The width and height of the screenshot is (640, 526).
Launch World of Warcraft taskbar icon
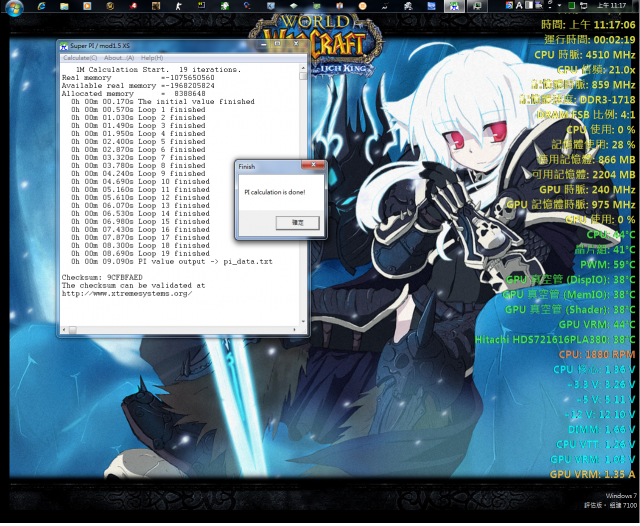pos(110,6)
